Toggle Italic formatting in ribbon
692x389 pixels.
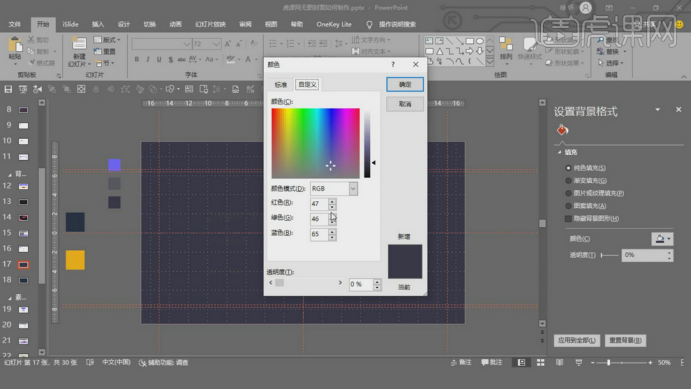[148, 59]
